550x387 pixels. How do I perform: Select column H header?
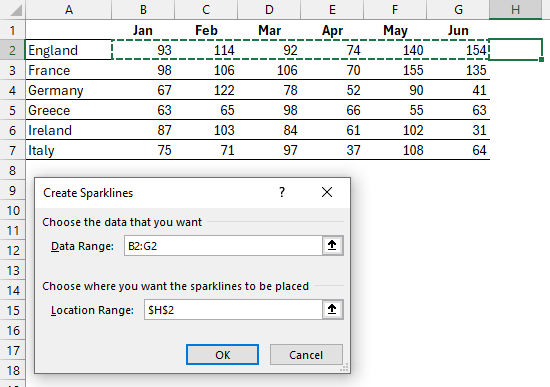[515, 10]
